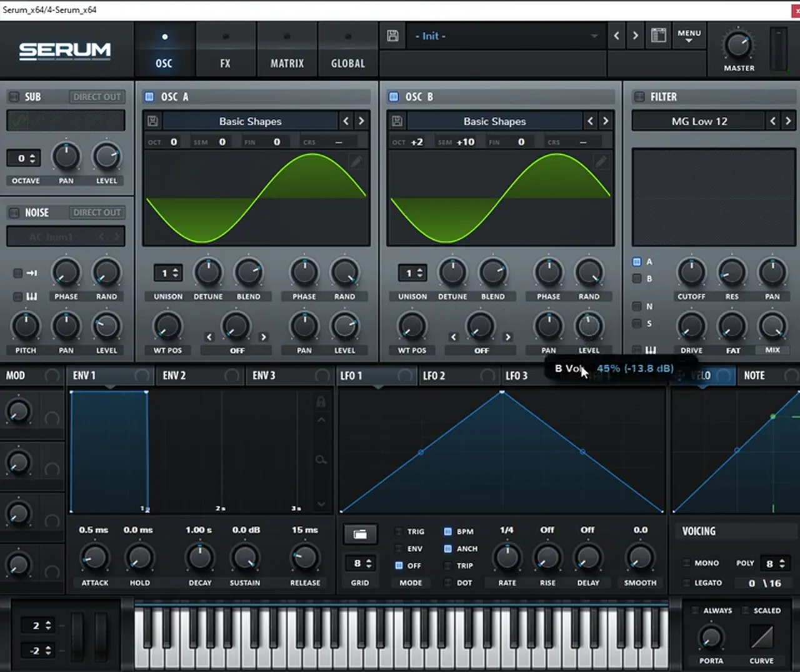Click OSC A wavetable edit pencil icon

pyautogui.click(x=356, y=162)
